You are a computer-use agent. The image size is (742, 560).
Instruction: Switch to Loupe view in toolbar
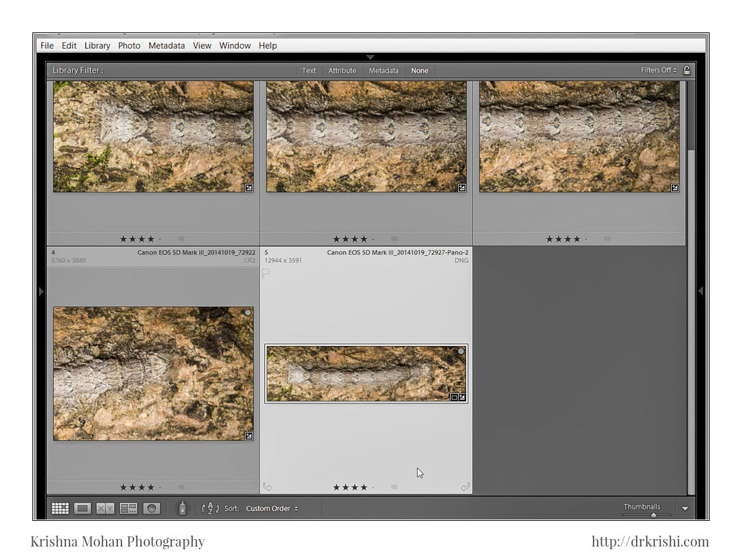tap(82, 508)
